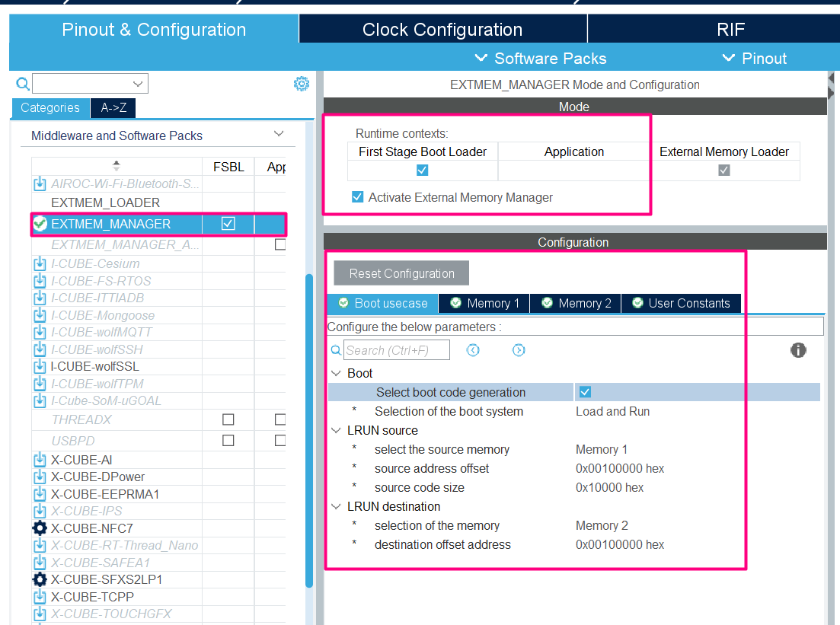This screenshot has width=840, height=625.
Task: Click the Search (Ctrl+F) input field
Action: pyautogui.click(x=397, y=349)
